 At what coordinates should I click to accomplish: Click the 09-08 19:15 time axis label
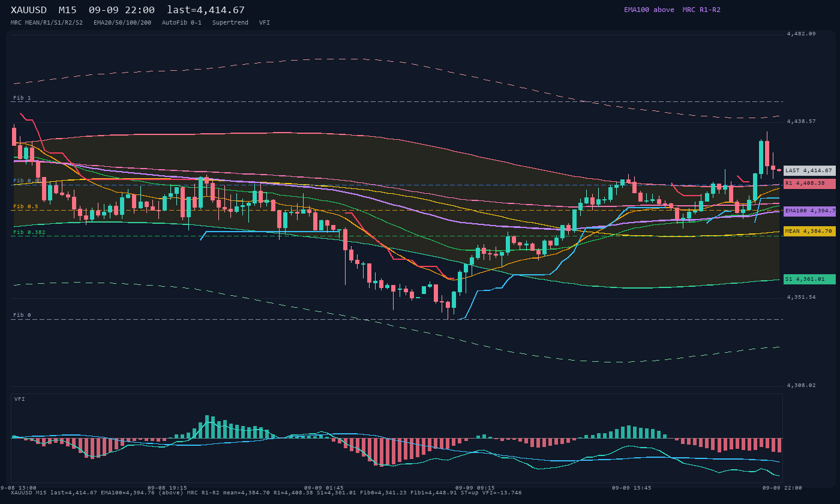(x=167, y=488)
